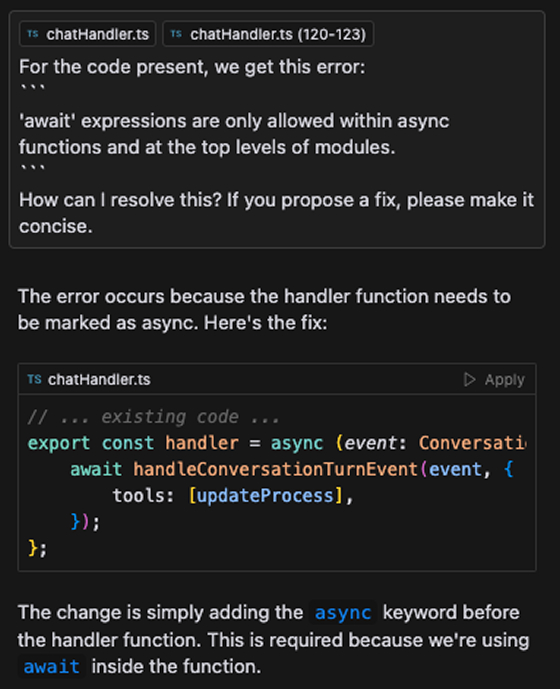Click 'The change is simply adding' explanation text
This screenshot has height=689, width=560.
(273, 640)
